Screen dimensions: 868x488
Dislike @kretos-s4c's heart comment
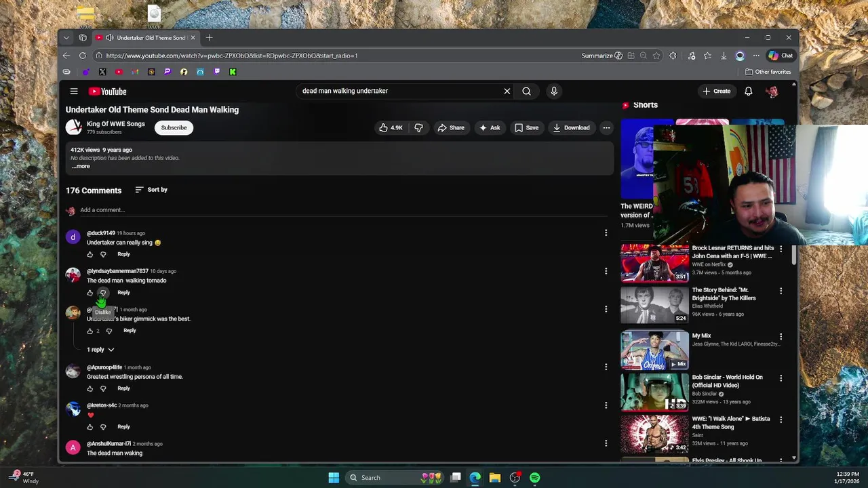tap(103, 427)
